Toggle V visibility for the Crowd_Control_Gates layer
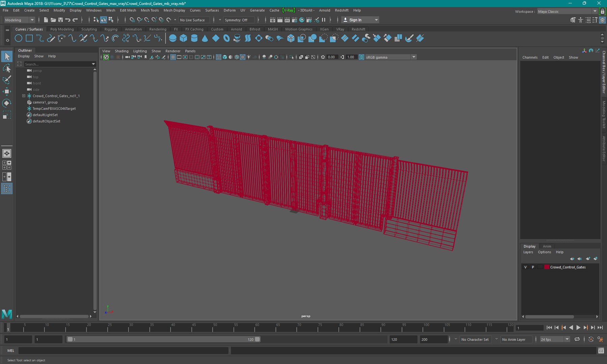 tap(525, 267)
